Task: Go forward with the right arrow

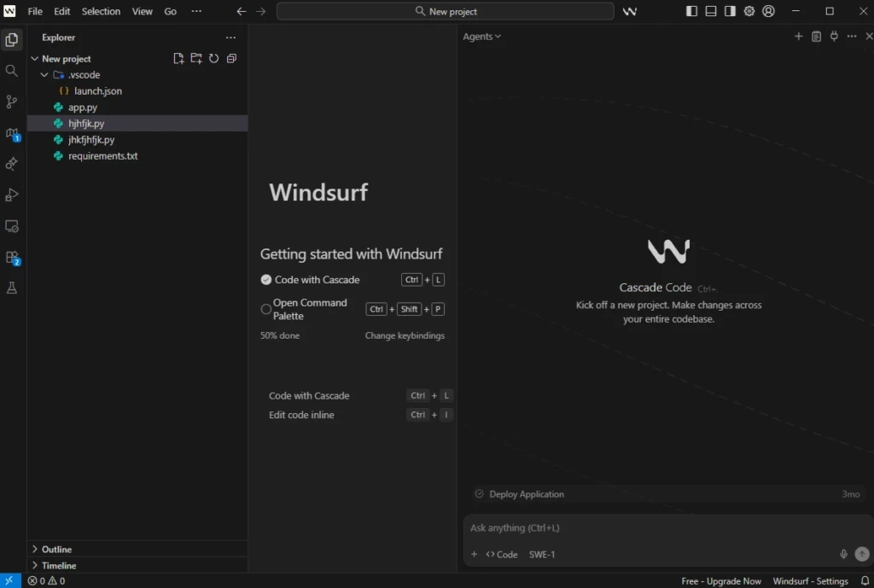Action: [x=261, y=11]
